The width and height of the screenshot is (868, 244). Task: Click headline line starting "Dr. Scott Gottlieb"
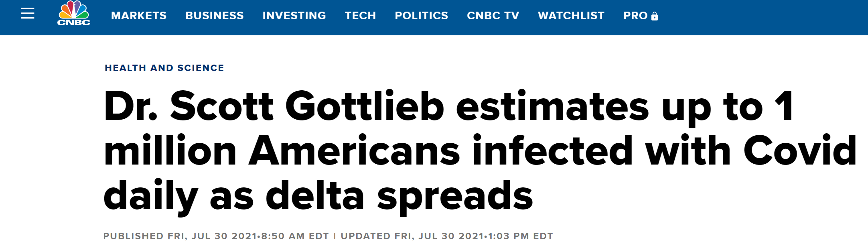click(x=448, y=106)
